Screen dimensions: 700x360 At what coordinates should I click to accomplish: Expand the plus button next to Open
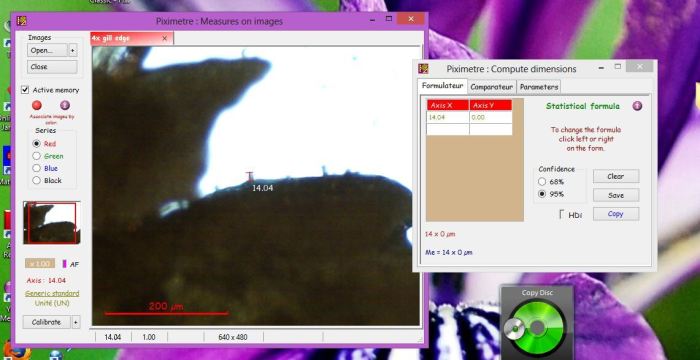[x=73, y=50]
